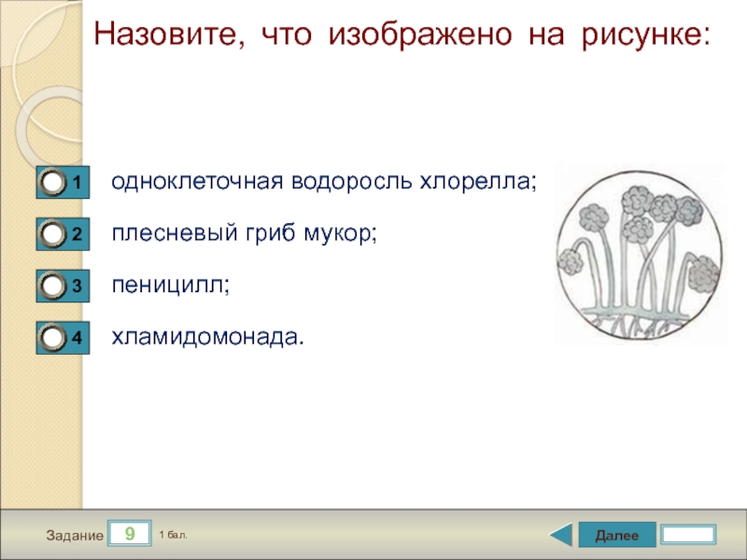Click the blue number 1 label
The image size is (747, 560).
[x=77, y=182]
